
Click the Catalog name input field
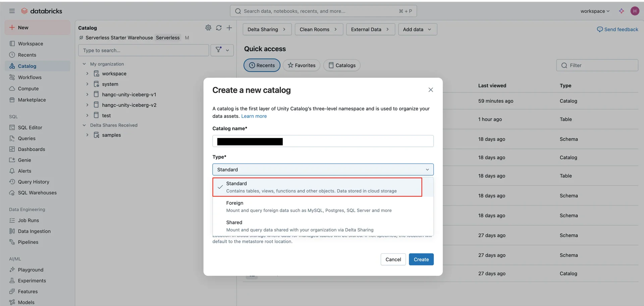coord(323,141)
